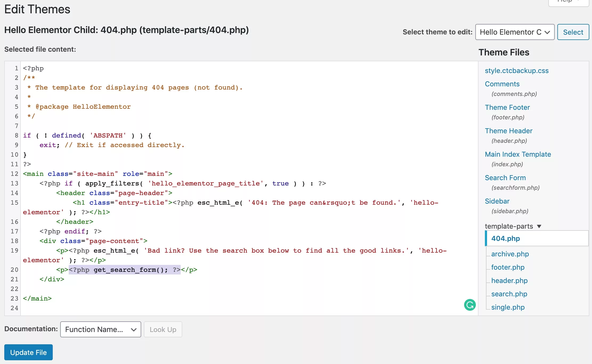Collapse the template-parts folder arrow

(539, 226)
